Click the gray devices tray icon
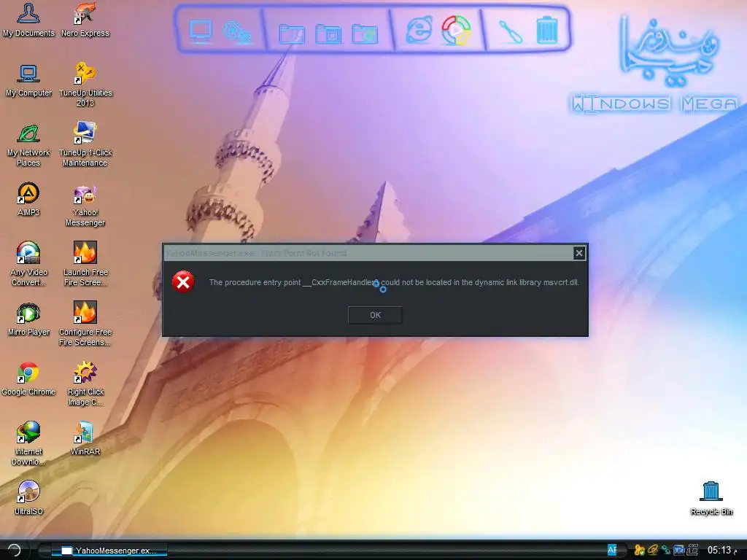The height and width of the screenshot is (560, 747). tap(692, 550)
